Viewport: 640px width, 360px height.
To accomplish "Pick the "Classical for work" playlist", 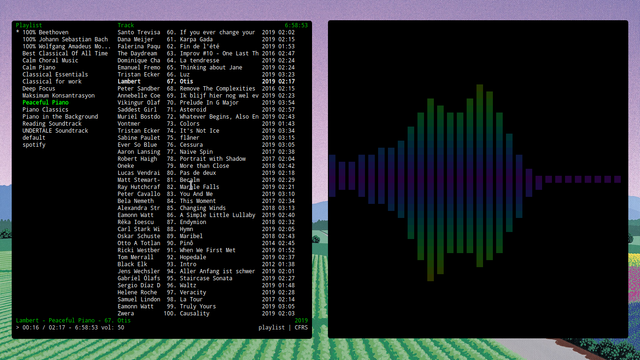I will [52, 81].
